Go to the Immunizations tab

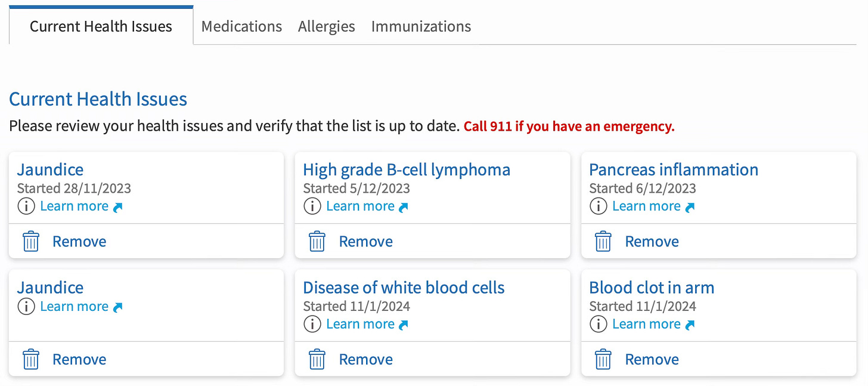(x=421, y=27)
